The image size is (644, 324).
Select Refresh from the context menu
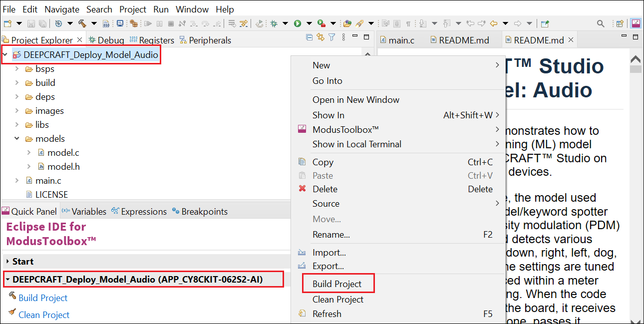click(x=327, y=314)
